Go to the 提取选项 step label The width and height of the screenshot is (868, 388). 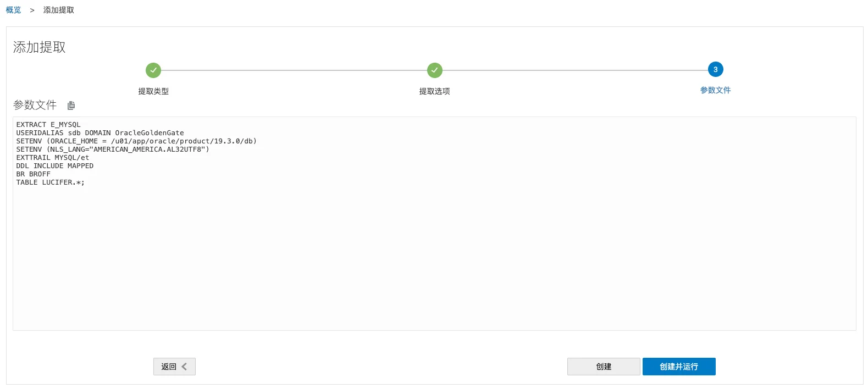point(435,91)
